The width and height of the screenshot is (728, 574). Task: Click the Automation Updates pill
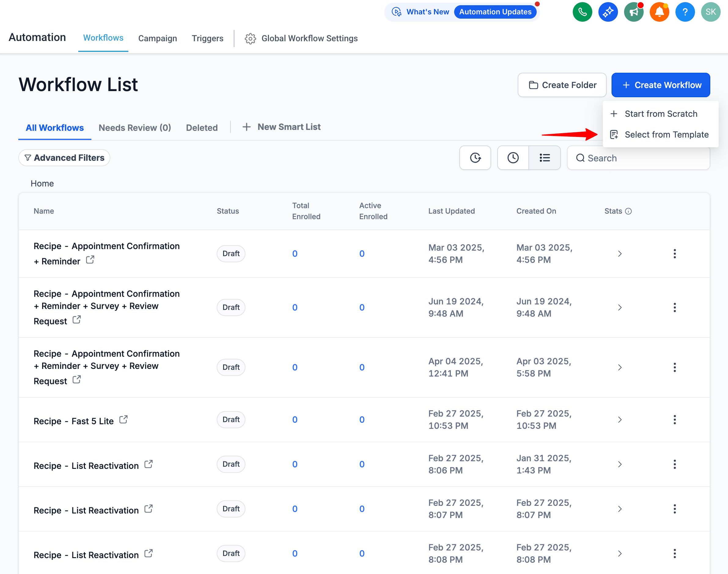495,12
